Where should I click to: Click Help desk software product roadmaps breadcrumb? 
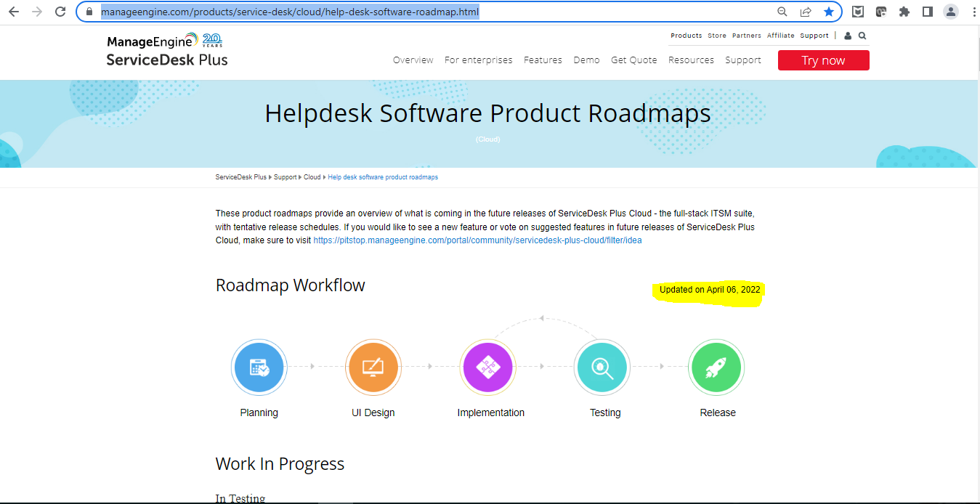point(383,177)
